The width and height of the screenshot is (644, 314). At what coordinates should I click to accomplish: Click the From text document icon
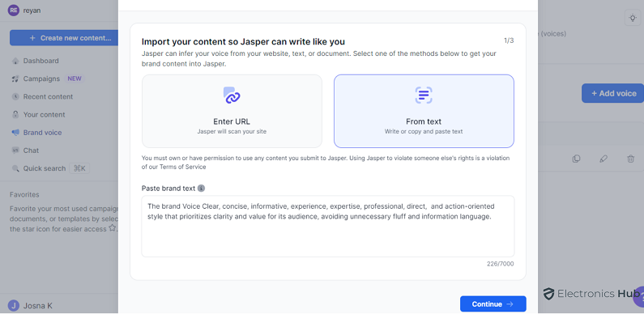(424, 95)
